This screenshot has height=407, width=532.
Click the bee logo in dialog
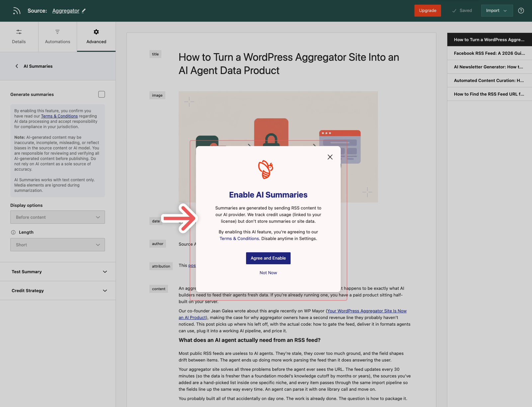tap(266, 169)
